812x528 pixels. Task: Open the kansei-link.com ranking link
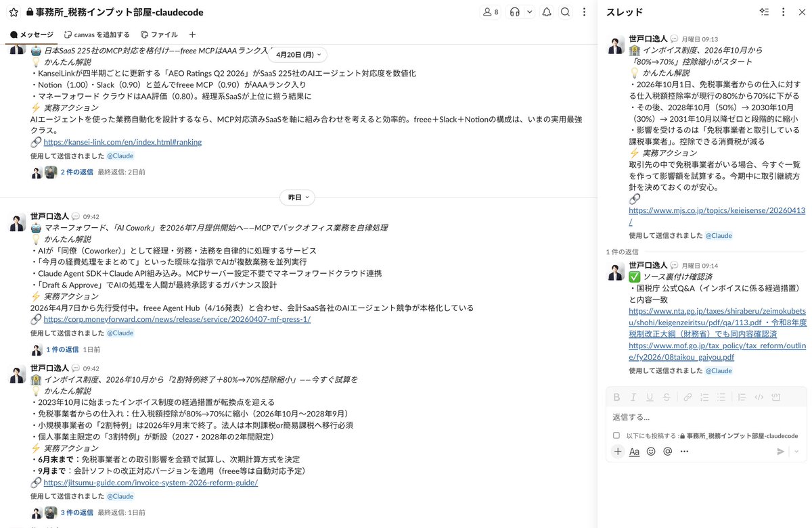[122, 142]
